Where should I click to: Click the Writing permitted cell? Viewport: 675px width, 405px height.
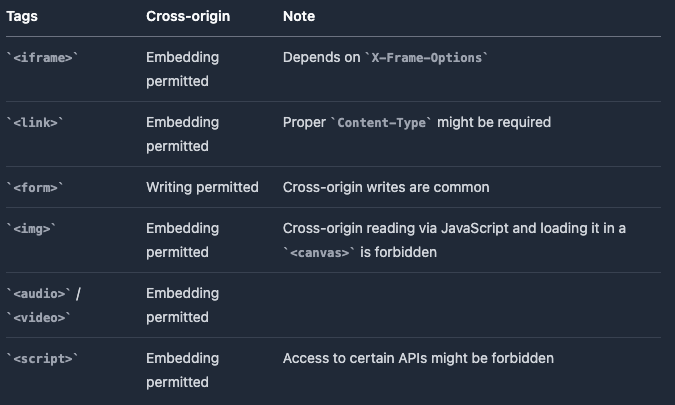tap(202, 187)
